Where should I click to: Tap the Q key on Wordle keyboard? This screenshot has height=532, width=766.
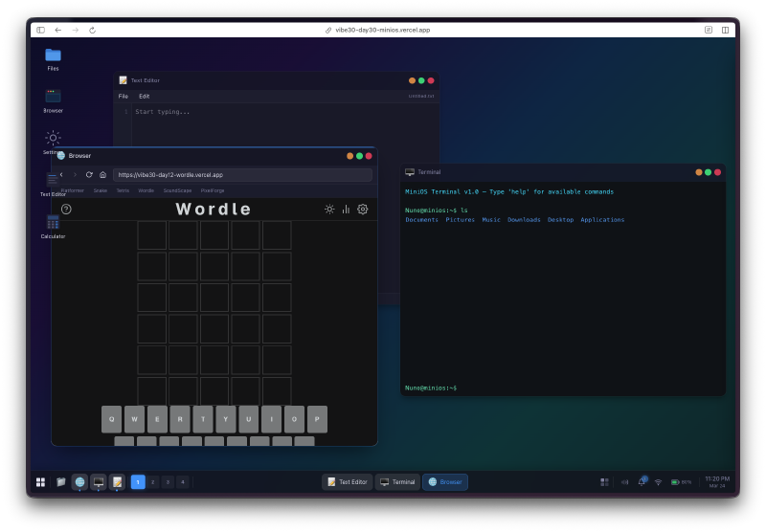click(x=111, y=419)
